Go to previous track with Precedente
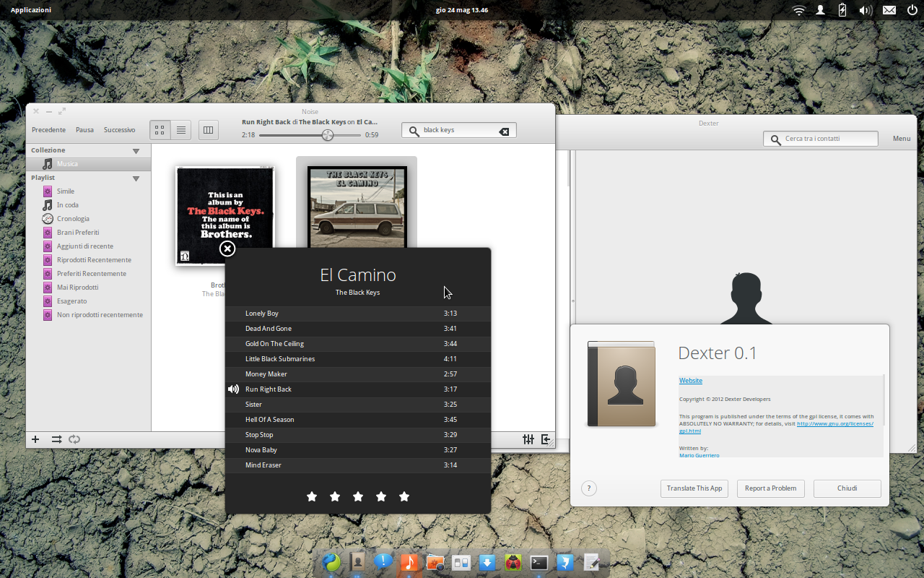Image resolution: width=924 pixels, height=578 pixels. coord(48,130)
